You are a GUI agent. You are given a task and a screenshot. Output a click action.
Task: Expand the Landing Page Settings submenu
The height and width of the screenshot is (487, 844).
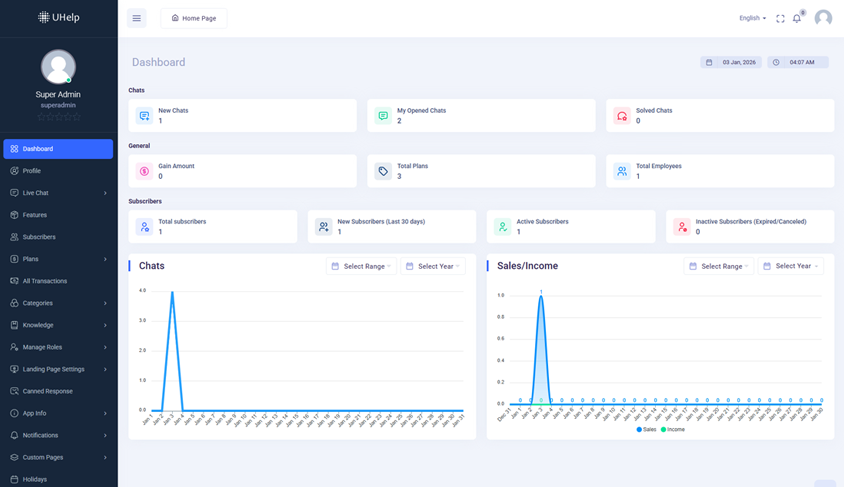coord(58,369)
